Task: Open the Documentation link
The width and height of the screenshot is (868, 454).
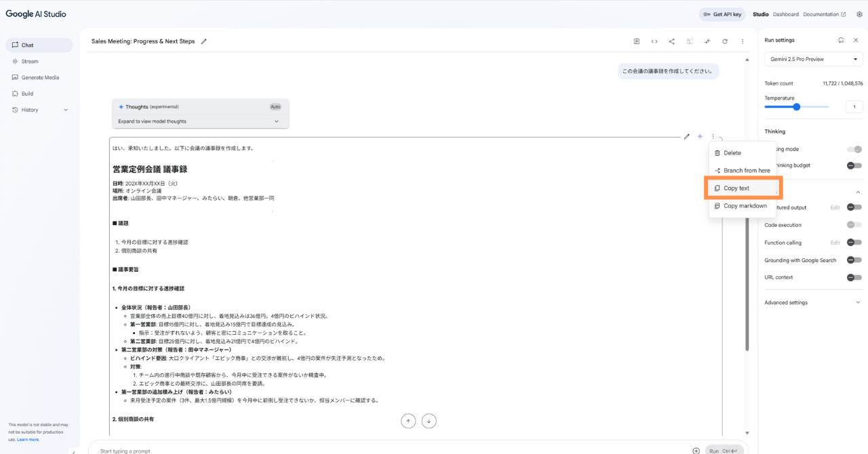Action: 824,14
